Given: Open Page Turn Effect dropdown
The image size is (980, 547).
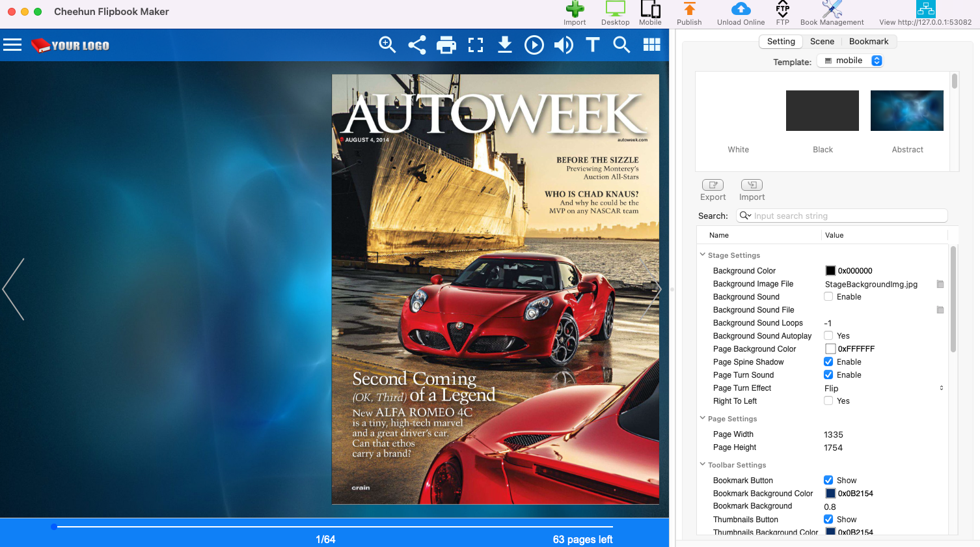Looking at the screenshot, I should click(x=884, y=388).
